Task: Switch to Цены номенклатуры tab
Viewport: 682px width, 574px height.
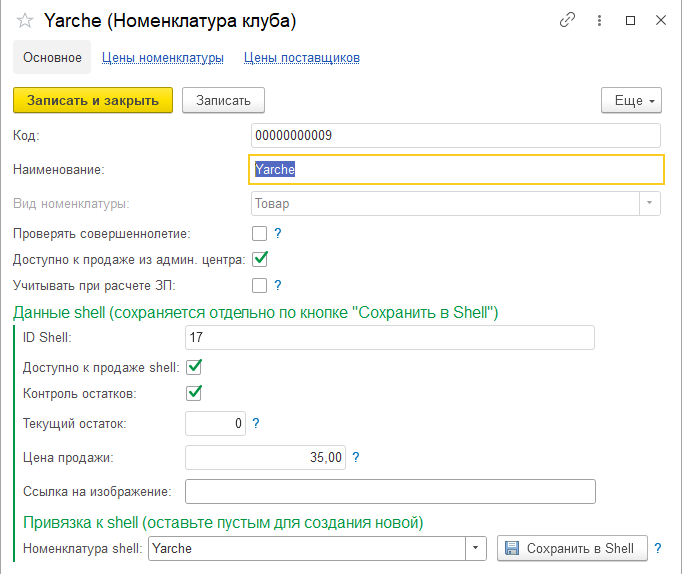Action: pyautogui.click(x=162, y=58)
